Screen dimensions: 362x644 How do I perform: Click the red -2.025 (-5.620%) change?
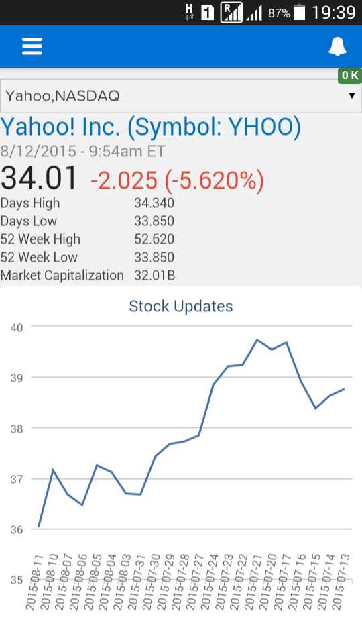point(177,180)
